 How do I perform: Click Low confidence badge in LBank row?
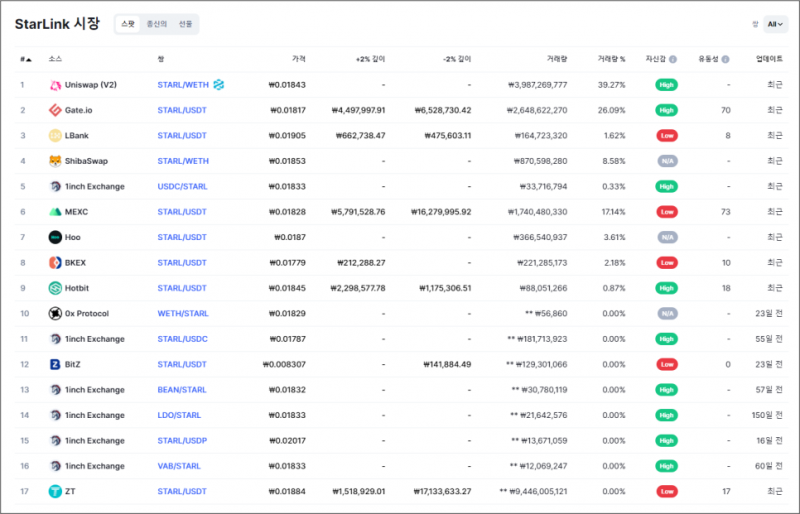[667, 136]
